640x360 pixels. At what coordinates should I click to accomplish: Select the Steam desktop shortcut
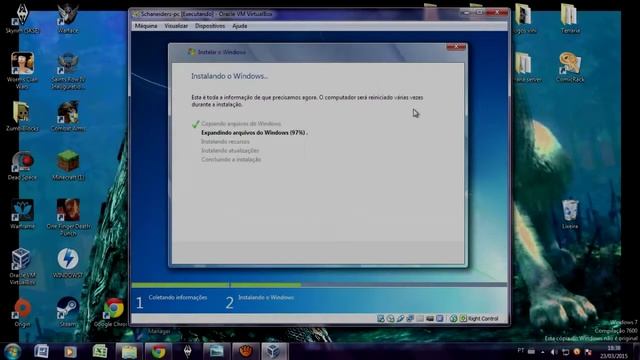click(x=68, y=313)
